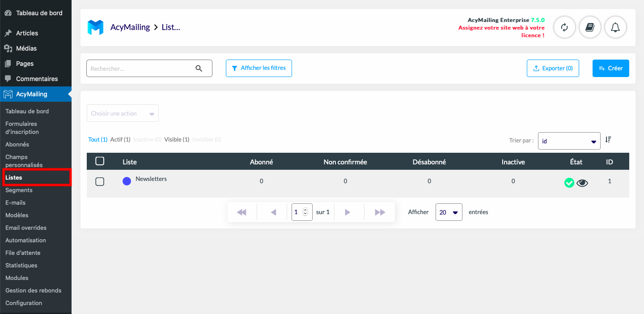Click the Assignez votre site web licence link

(x=501, y=31)
